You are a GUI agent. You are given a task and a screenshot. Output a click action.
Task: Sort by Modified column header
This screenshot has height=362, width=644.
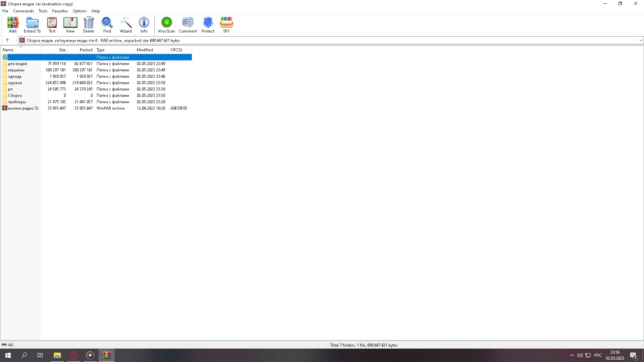coord(145,50)
